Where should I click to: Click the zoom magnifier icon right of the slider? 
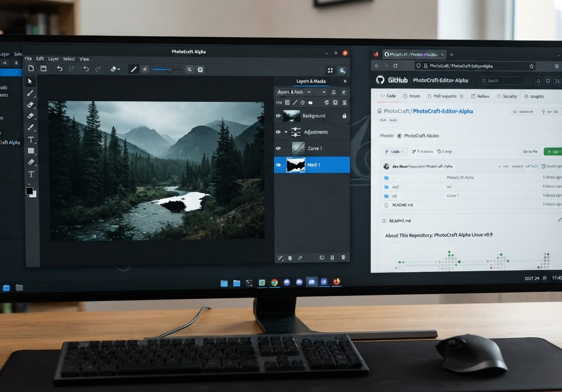pos(190,69)
